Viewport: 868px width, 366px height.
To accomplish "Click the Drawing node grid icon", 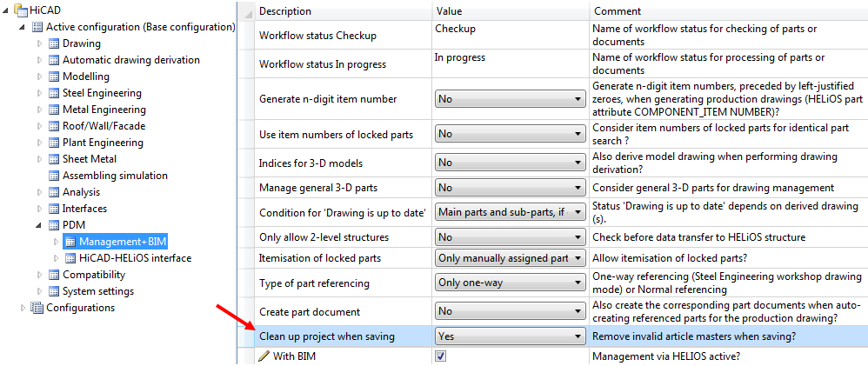I will click(x=53, y=43).
